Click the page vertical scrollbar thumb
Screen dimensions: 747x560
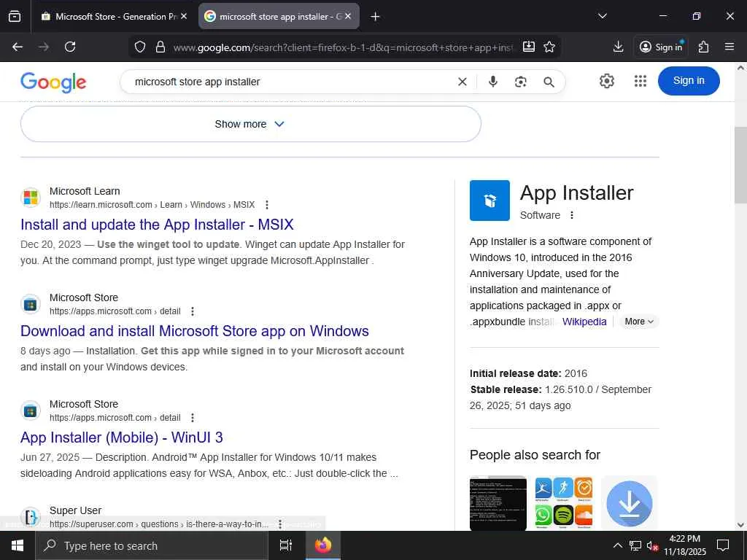point(740,165)
